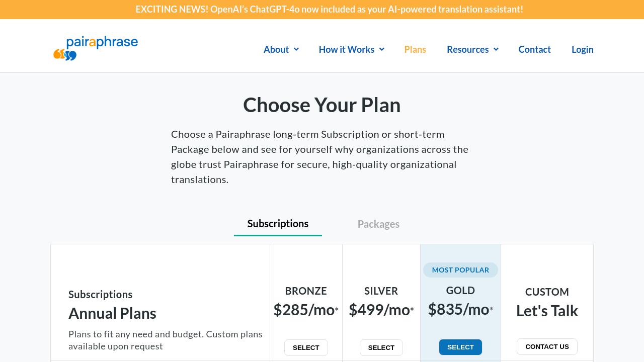Open the How it Works menu

coord(347,49)
